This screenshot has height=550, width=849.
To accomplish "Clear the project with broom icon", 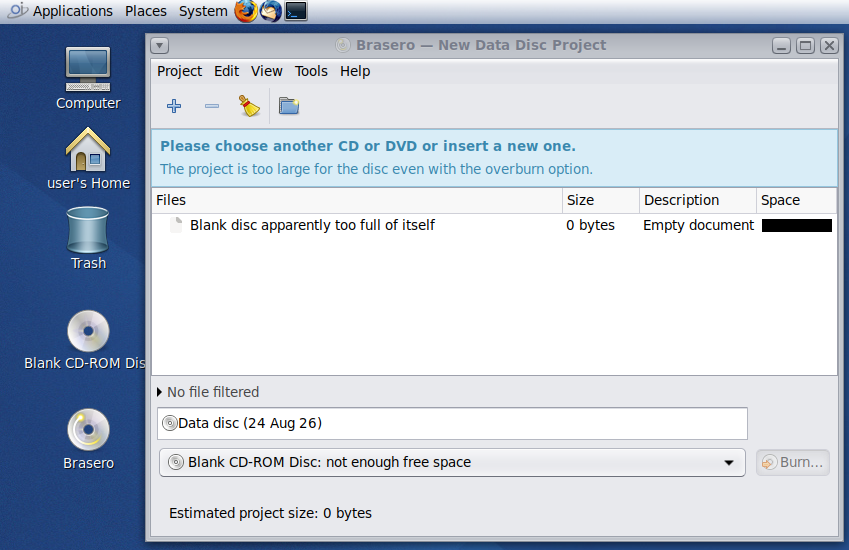I will coord(249,106).
